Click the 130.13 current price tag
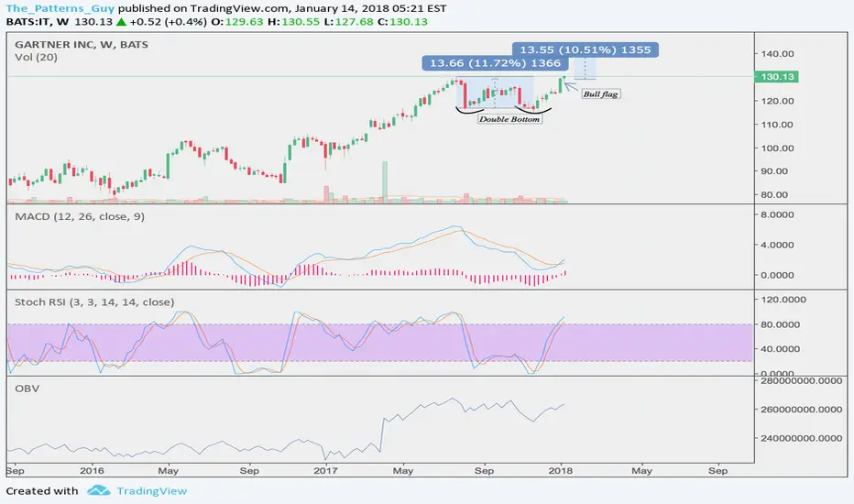Viewport: 854px width, 504px height. (x=777, y=77)
